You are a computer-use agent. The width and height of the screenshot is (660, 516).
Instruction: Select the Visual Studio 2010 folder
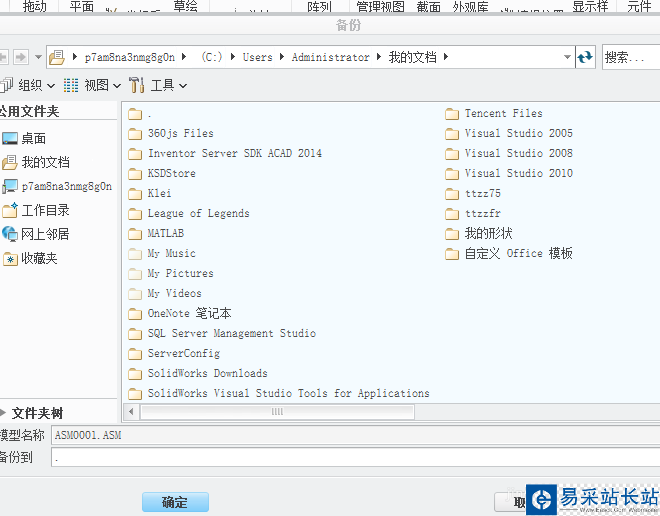point(509,173)
